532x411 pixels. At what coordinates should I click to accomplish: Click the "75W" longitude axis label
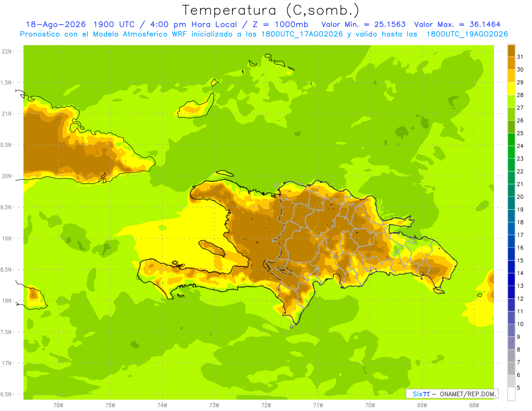[110, 405]
